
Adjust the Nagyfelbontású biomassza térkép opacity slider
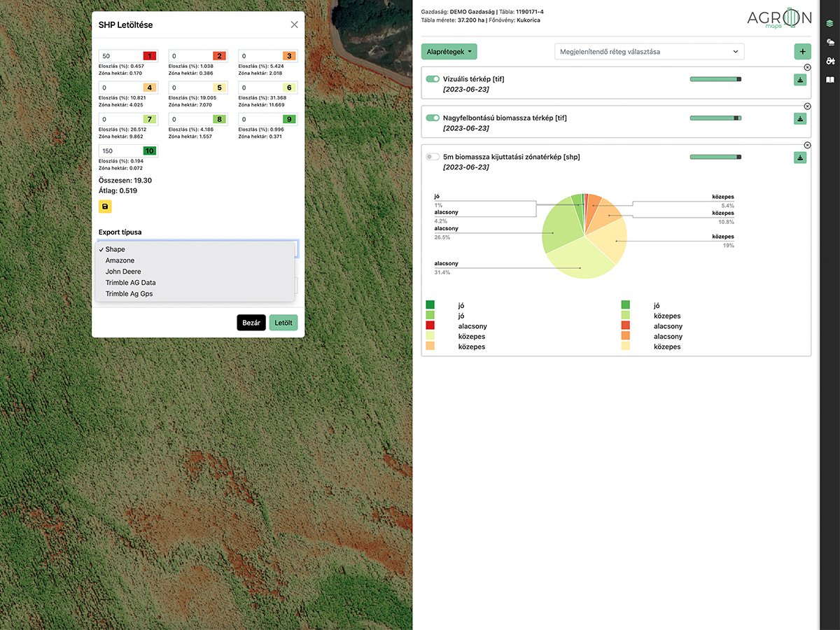[715, 118]
